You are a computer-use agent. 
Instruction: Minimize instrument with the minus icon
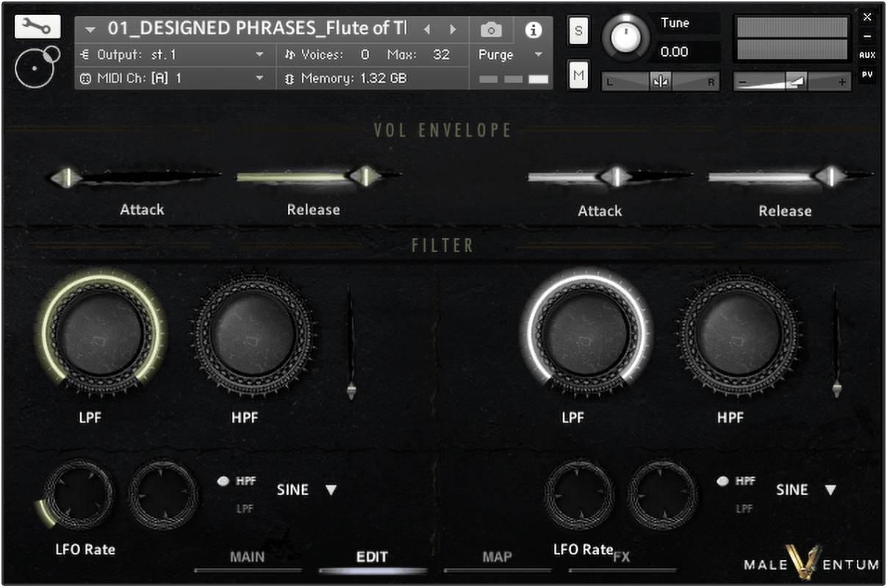tap(867, 36)
